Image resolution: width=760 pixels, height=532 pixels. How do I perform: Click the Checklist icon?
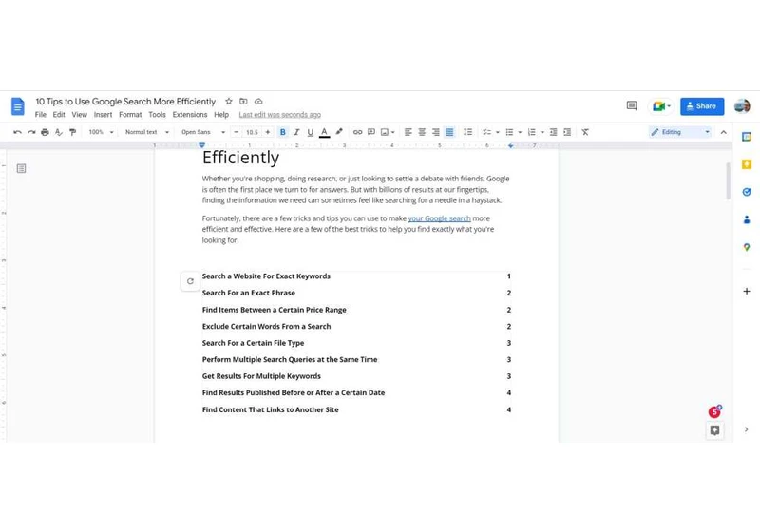(486, 132)
